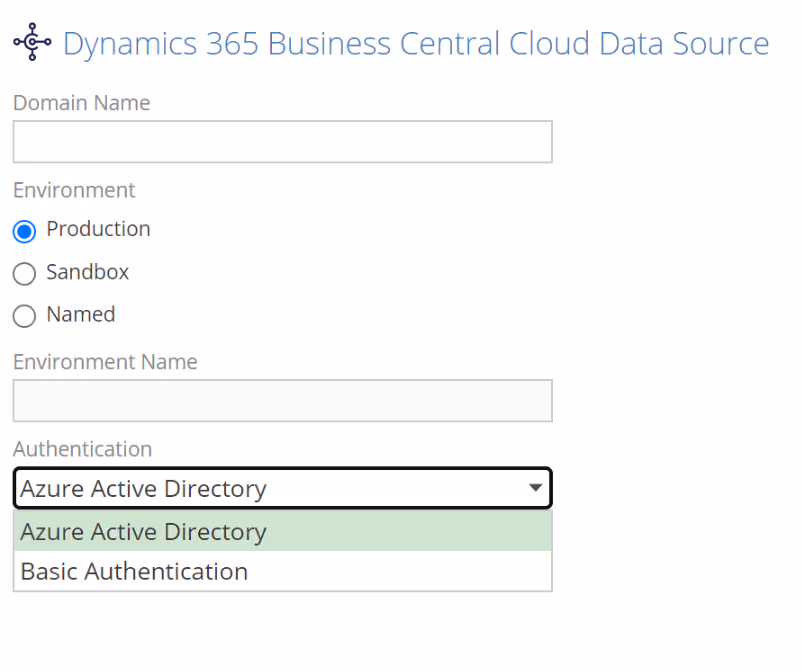
Task: Click the Production option label text
Action: [98, 229]
